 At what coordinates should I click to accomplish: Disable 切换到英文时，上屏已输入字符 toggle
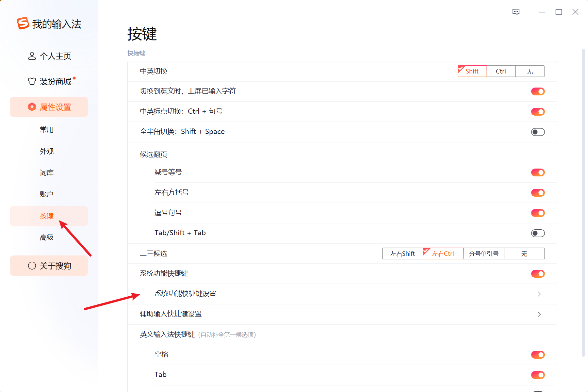537,91
